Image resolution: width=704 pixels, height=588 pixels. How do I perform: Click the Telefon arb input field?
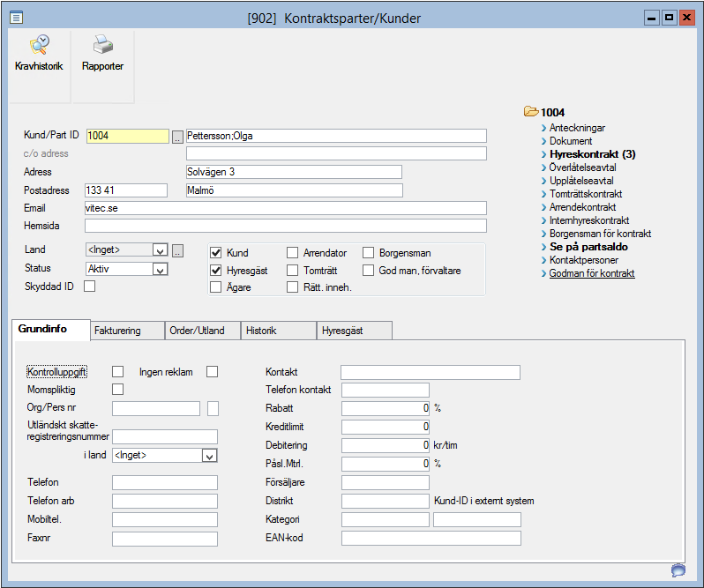165,501
